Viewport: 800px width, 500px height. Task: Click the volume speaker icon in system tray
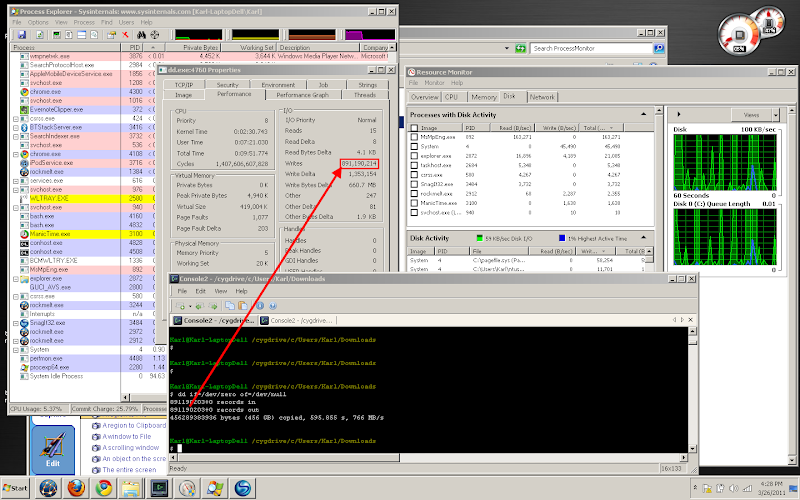733,488
